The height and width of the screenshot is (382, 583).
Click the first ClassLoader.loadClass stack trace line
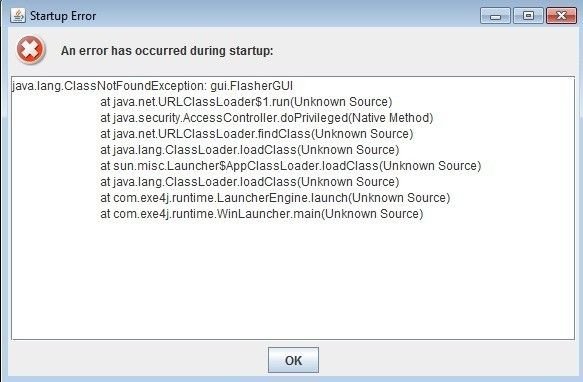249,150
